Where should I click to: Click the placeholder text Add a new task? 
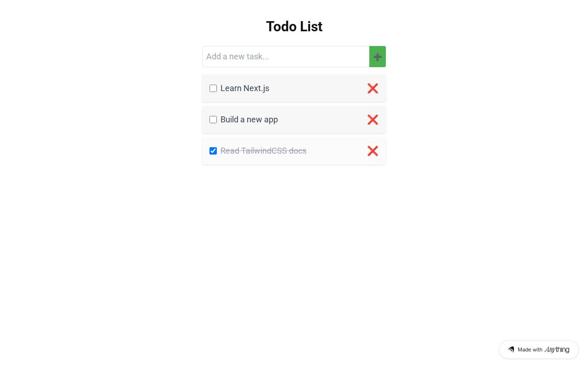[237, 57]
